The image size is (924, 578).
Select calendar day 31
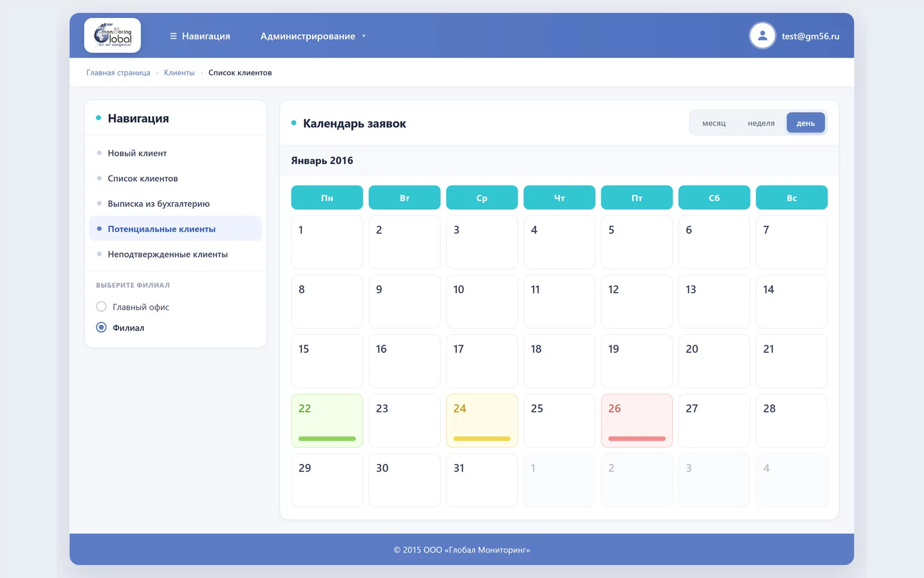(482, 480)
